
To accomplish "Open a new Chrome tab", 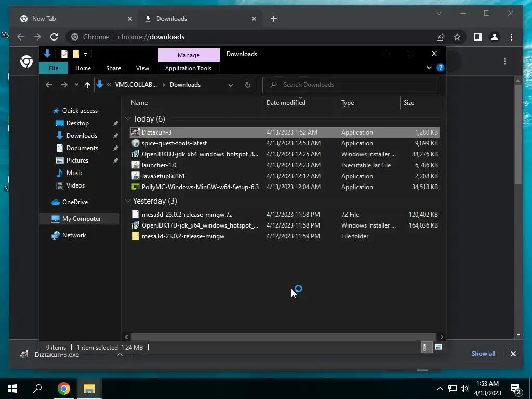I will (x=274, y=19).
